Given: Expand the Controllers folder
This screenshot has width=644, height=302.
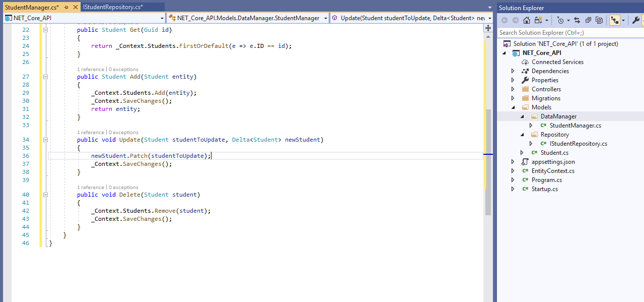Looking at the screenshot, I should click(x=513, y=89).
